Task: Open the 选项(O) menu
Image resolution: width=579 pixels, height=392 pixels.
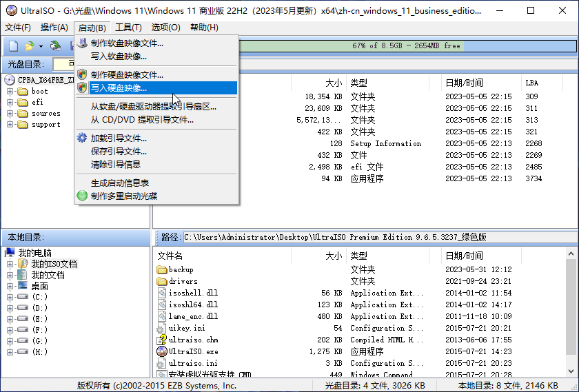Action: point(166,28)
